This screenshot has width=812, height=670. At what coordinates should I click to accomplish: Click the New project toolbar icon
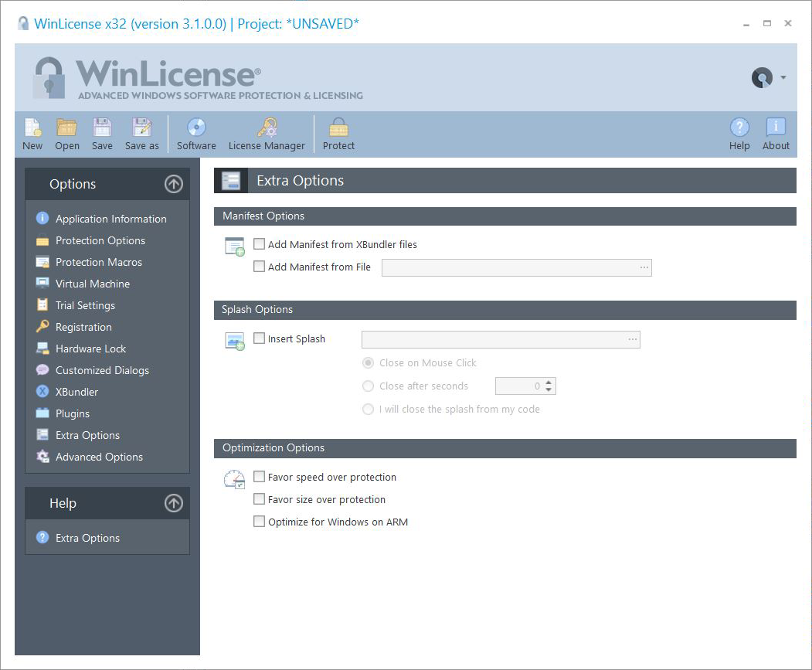coord(32,128)
